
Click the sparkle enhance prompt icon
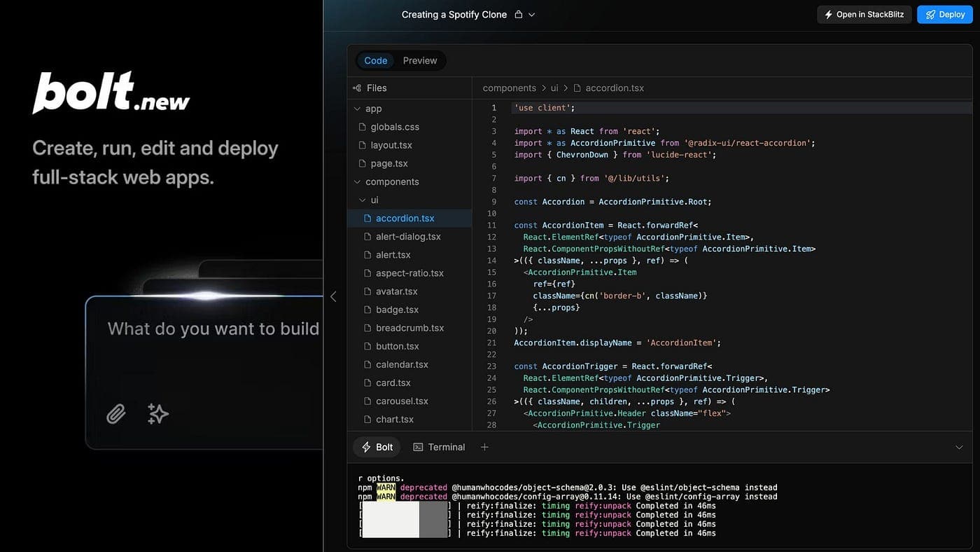pos(158,414)
